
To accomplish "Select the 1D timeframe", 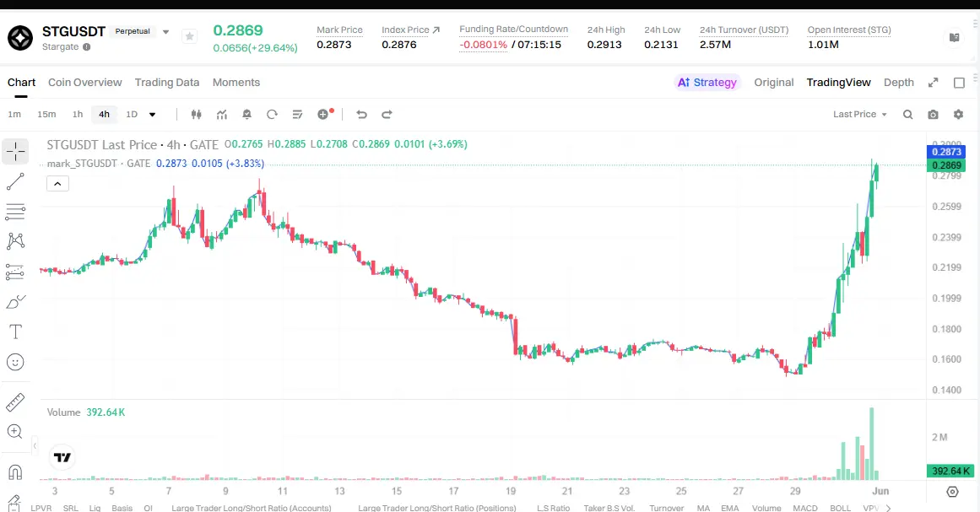I will 131,114.
